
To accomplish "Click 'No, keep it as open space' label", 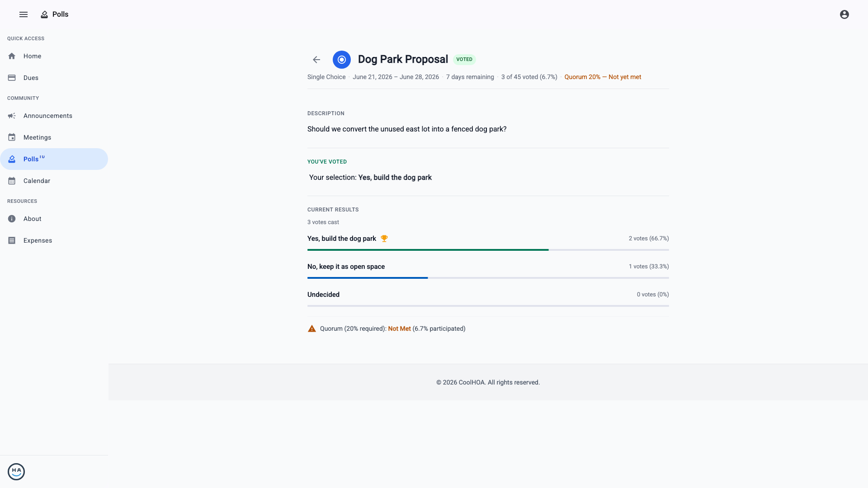I will coord(346,267).
